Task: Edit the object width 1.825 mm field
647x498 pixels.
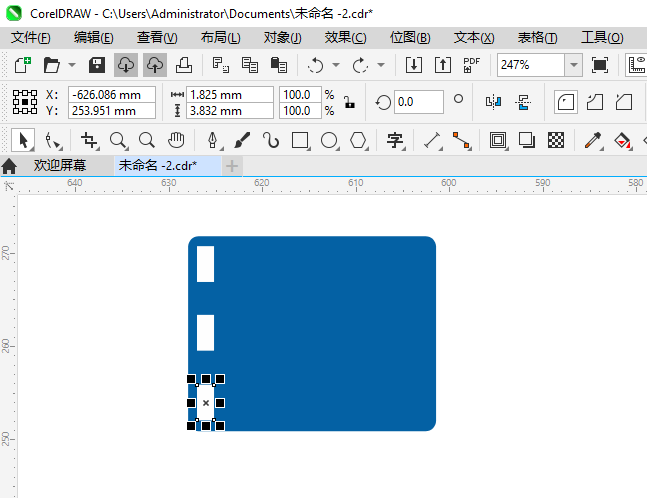Action: point(230,94)
